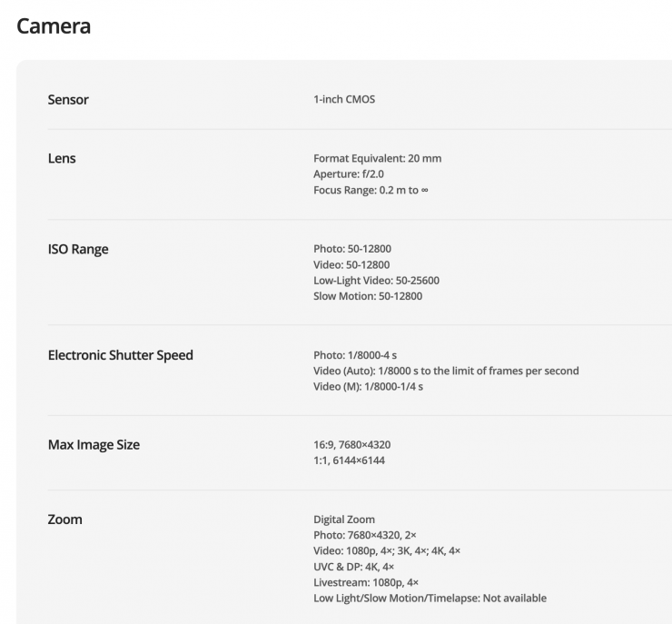
Task: Click the Camera section heading
Action: click(x=54, y=25)
